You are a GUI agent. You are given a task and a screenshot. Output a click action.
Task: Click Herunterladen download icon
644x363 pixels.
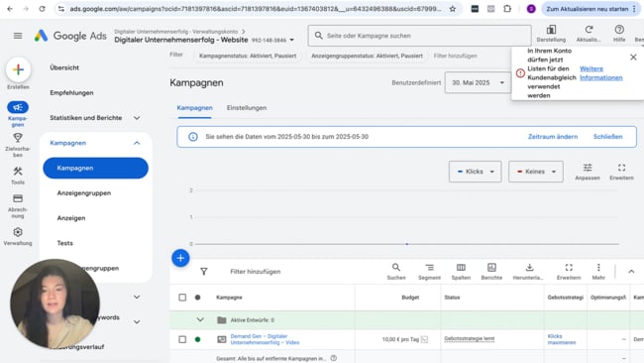coord(529,267)
